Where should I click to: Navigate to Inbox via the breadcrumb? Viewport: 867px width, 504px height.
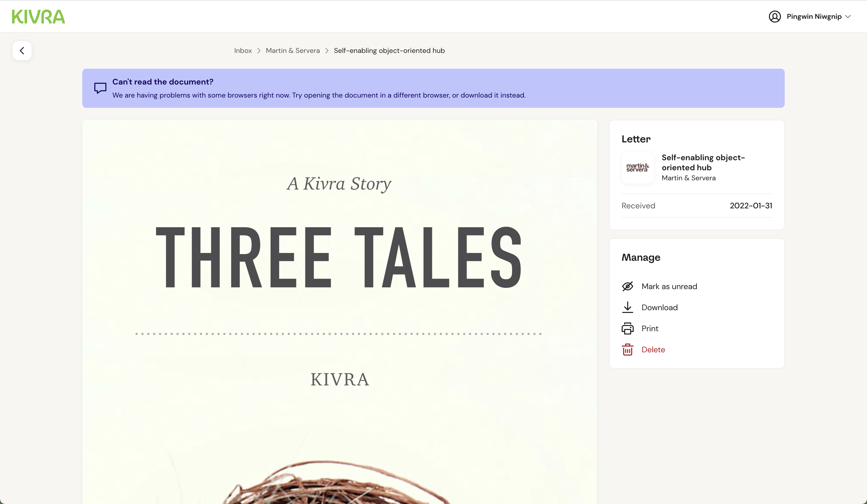[243, 50]
